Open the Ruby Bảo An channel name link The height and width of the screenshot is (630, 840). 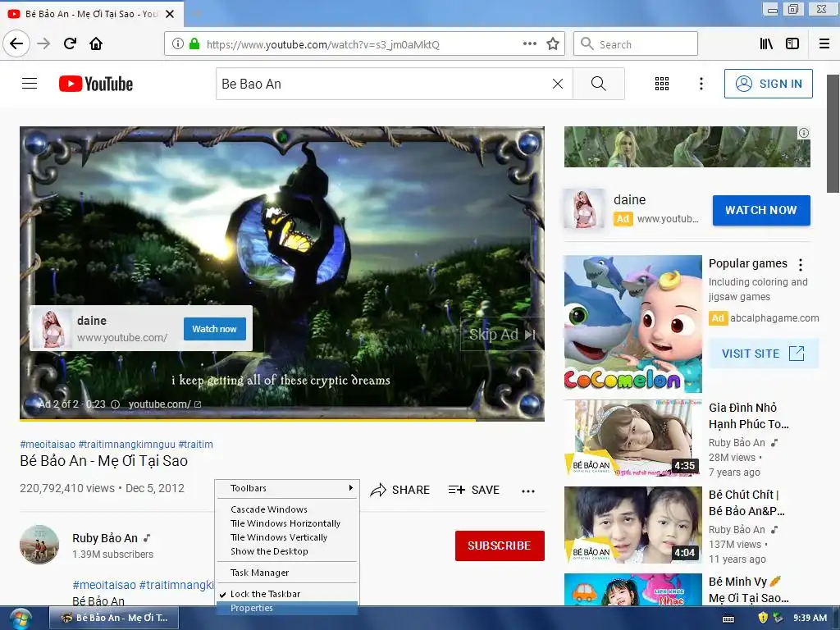105,538
